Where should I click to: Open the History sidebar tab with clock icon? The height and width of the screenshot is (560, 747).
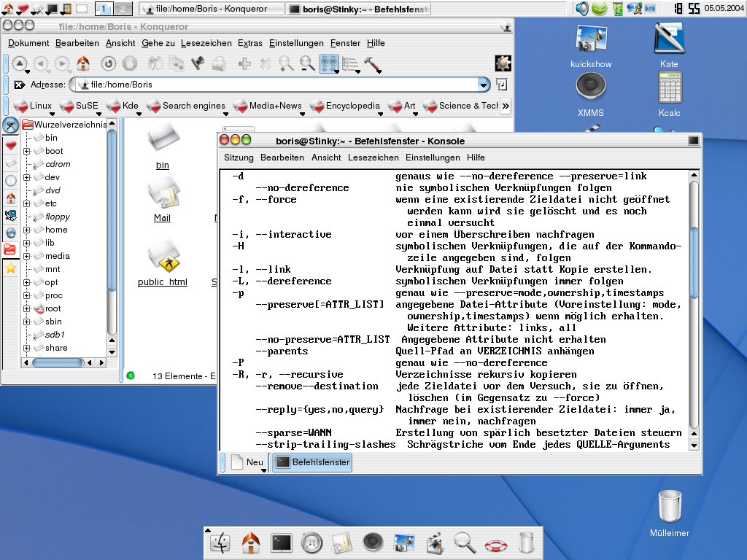click(x=11, y=181)
